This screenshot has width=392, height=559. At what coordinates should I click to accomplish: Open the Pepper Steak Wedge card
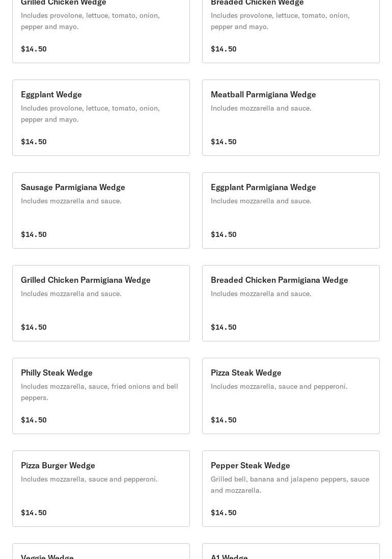(291, 489)
